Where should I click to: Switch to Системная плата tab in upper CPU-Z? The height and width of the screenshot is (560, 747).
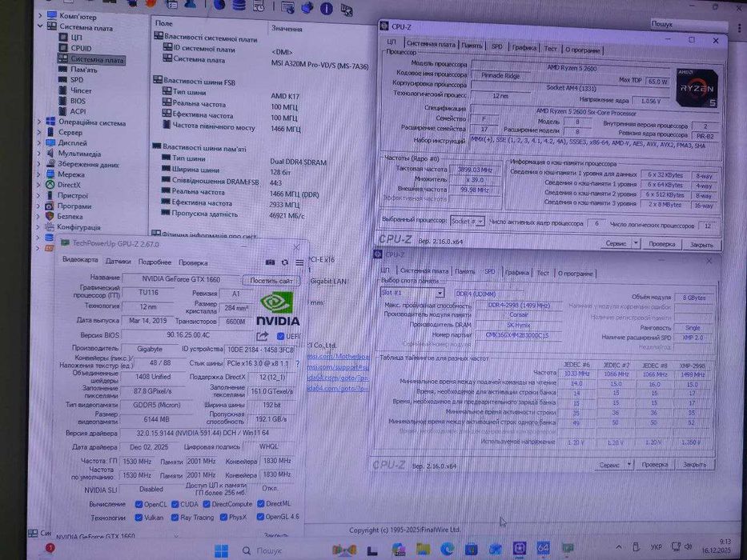[x=431, y=44]
